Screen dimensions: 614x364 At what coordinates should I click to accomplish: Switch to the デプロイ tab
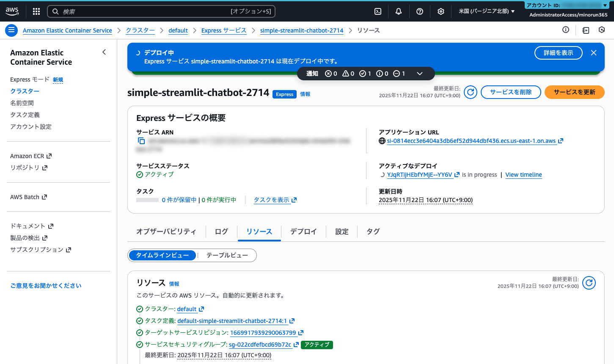click(303, 231)
